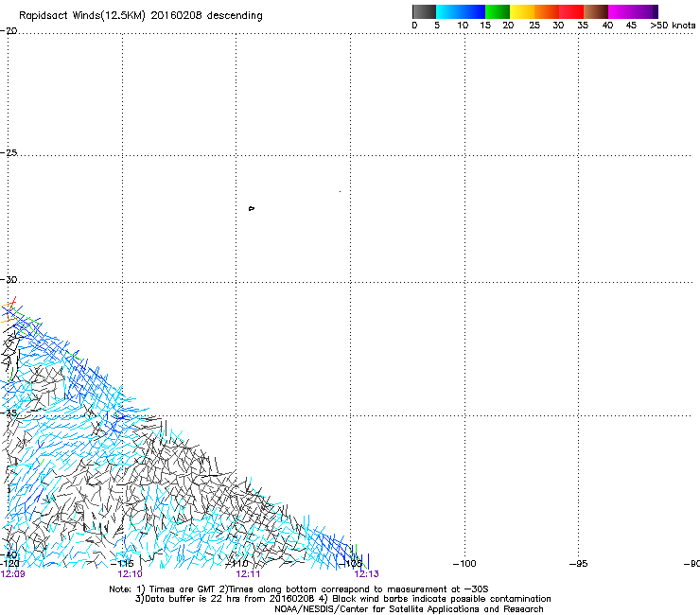The height and width of the screenshot is (615, 700).
Task: Click the red 30-35 knots color band
Action: click(571, 11)
